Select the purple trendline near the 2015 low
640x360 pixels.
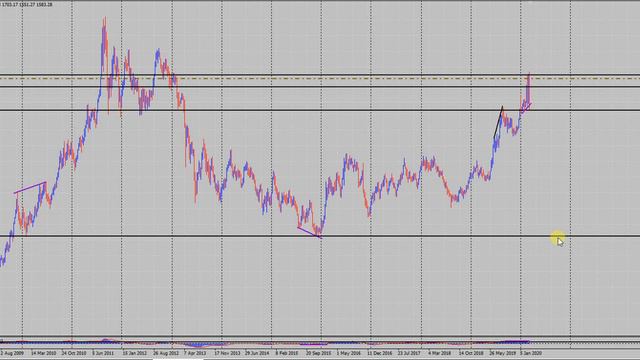309,232
